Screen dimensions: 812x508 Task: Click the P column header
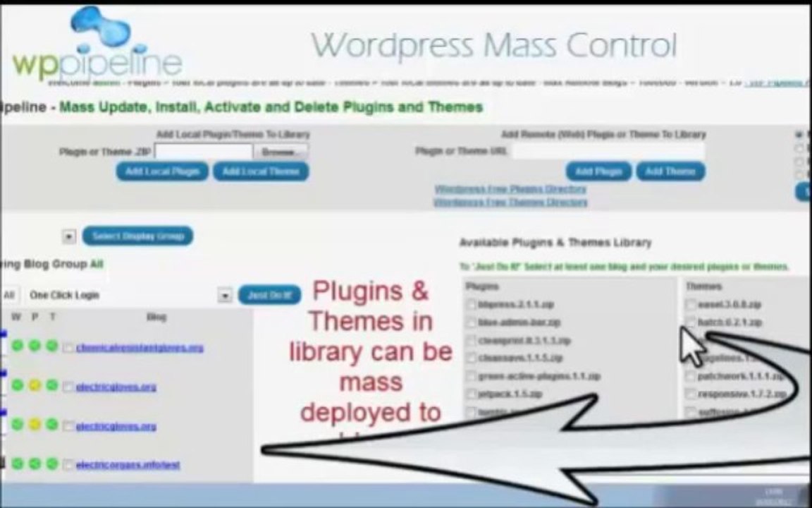tap(35, 317)
